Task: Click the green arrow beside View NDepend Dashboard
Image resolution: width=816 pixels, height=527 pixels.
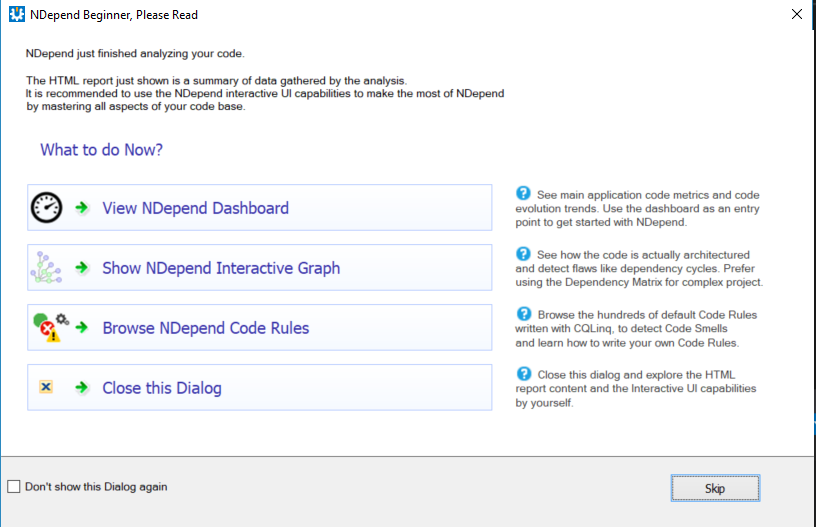Action: tap(82, 208)
